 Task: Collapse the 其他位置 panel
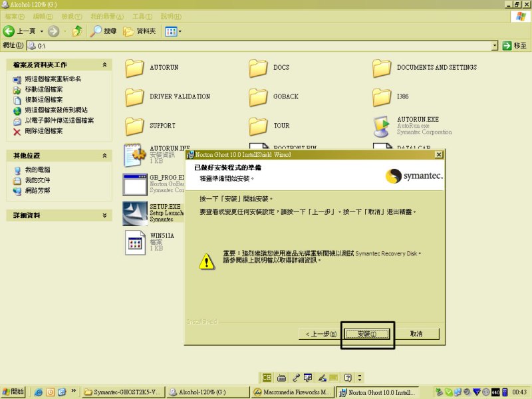click(104, 156)
